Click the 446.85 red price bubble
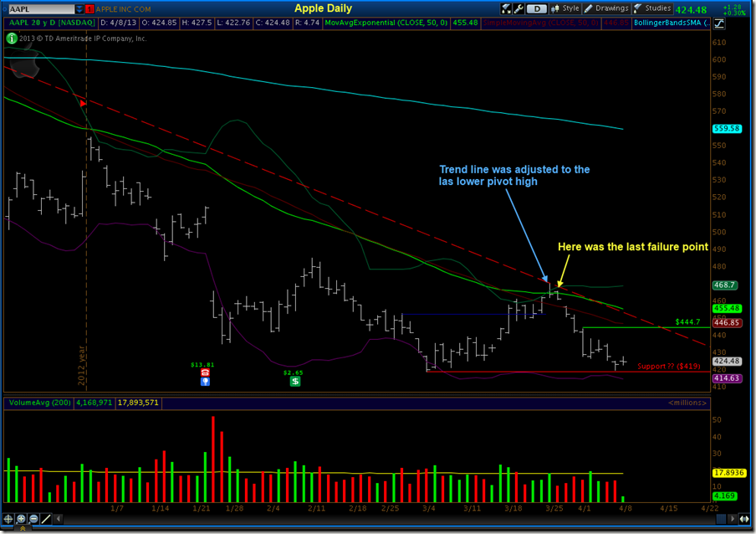The width and height of the screenshot is (756, 534). (727, 323)
